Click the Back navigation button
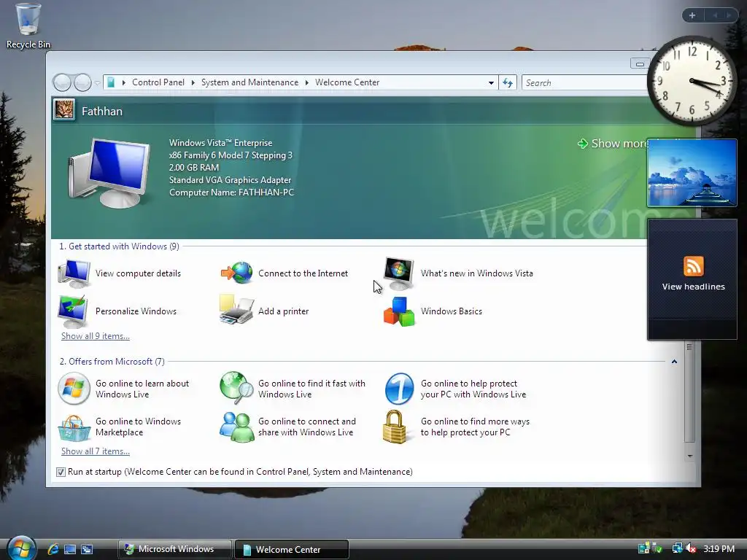 point(62,83)
